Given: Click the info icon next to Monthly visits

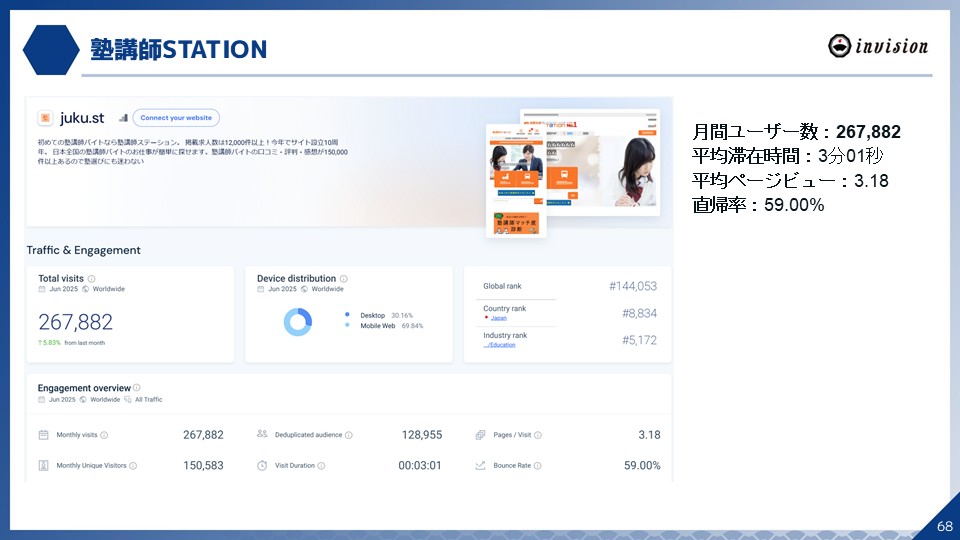Looking at the screenshot, I should tap(104, 435).
